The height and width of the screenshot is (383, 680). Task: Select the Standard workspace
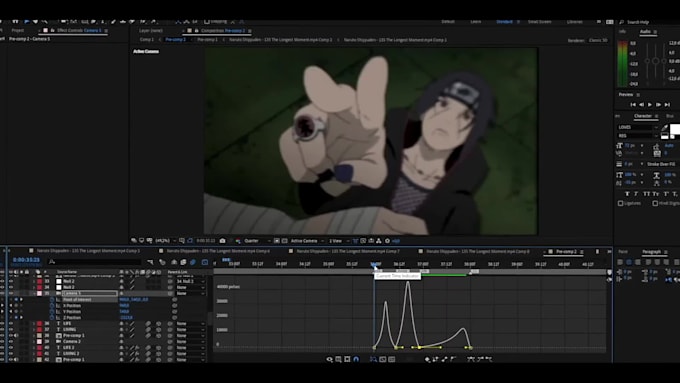(x=504, y=22)
